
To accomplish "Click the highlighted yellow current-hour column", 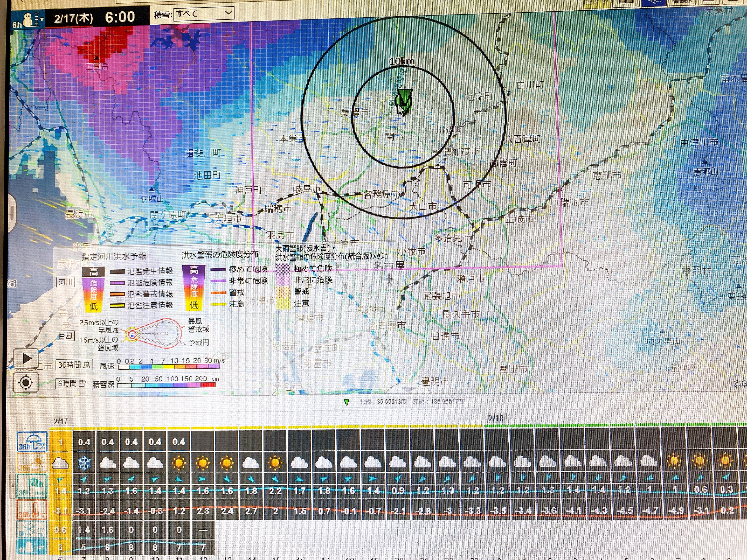I will coord(61,493).
